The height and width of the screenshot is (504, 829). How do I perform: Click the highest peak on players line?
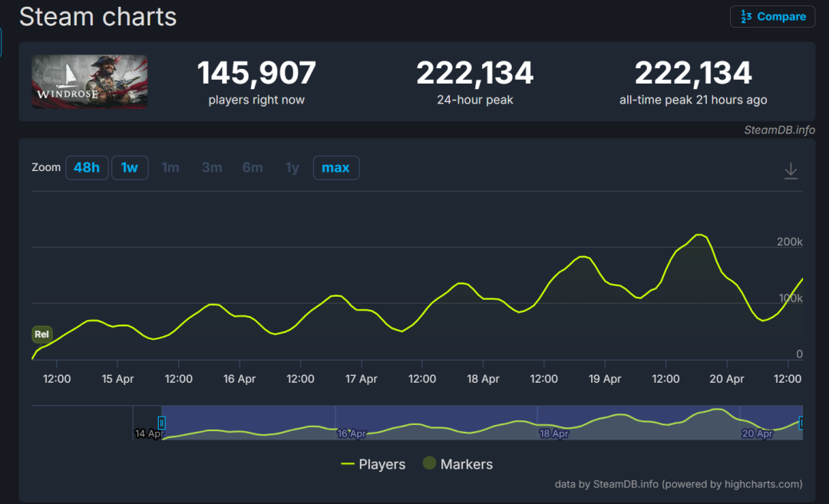coord(699,235)
